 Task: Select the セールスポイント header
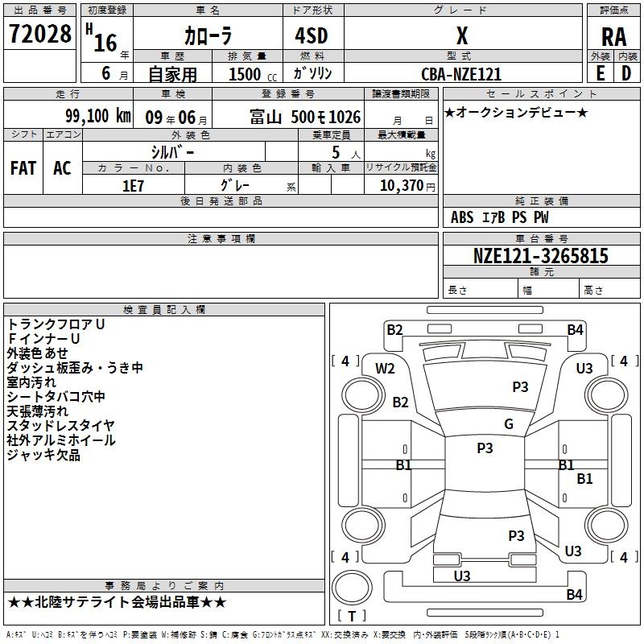[541, 93]
